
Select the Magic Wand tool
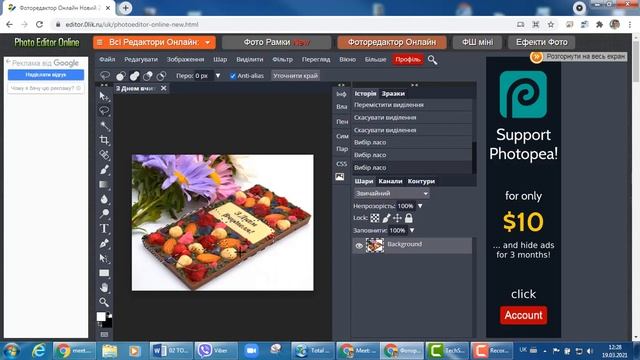(x=104, y=126)
